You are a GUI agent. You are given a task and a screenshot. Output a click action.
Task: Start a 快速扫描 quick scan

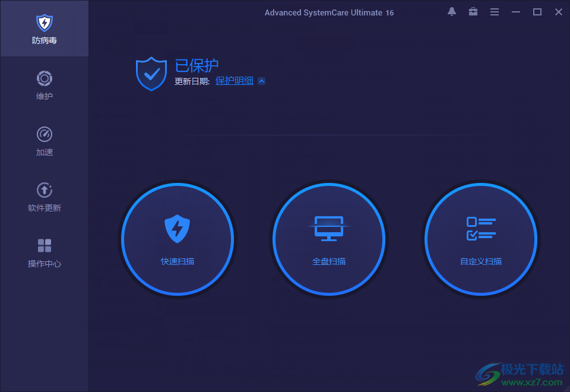coord(178,239)
